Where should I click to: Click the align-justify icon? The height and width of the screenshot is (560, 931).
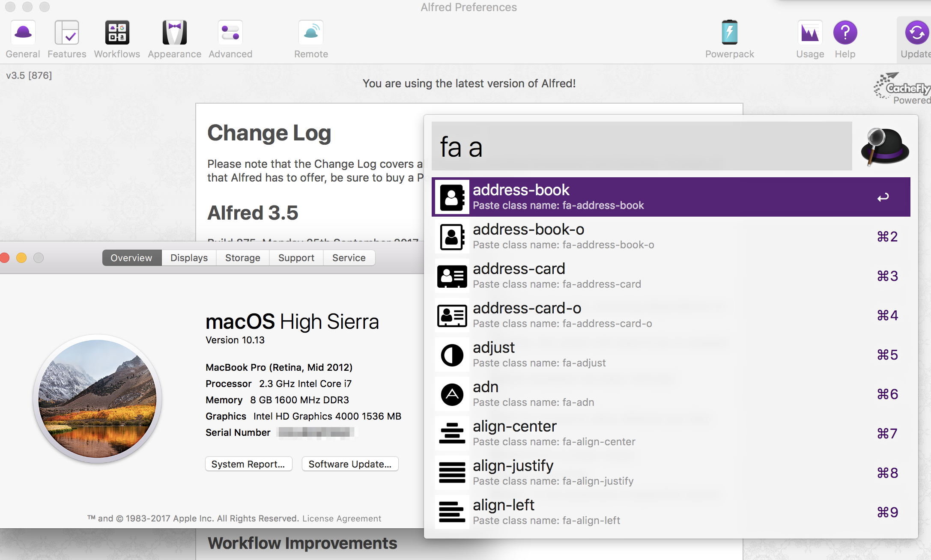point(452,473)
